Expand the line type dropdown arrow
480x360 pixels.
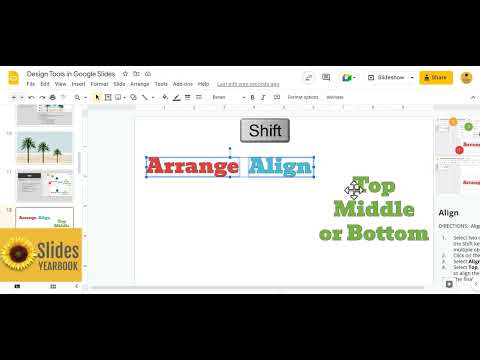(x=153, y=97)
